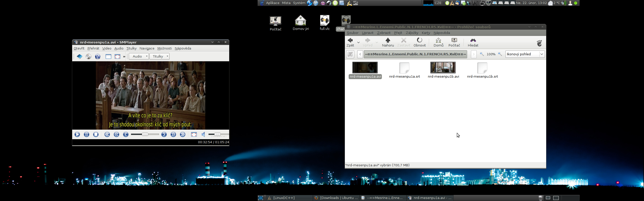Image resolution: width=644 pixels, height=201 pixels.
Task: Start playback with the Play button
Action: [77, 134]
